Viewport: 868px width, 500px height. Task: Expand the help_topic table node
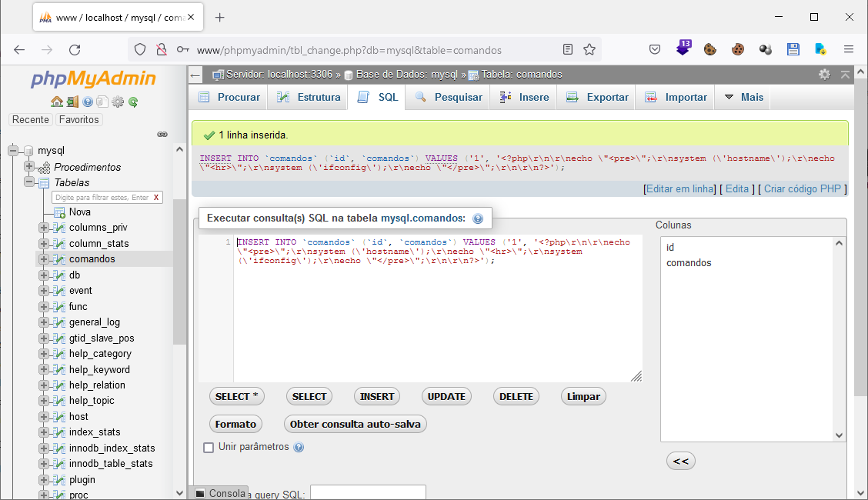44,401
